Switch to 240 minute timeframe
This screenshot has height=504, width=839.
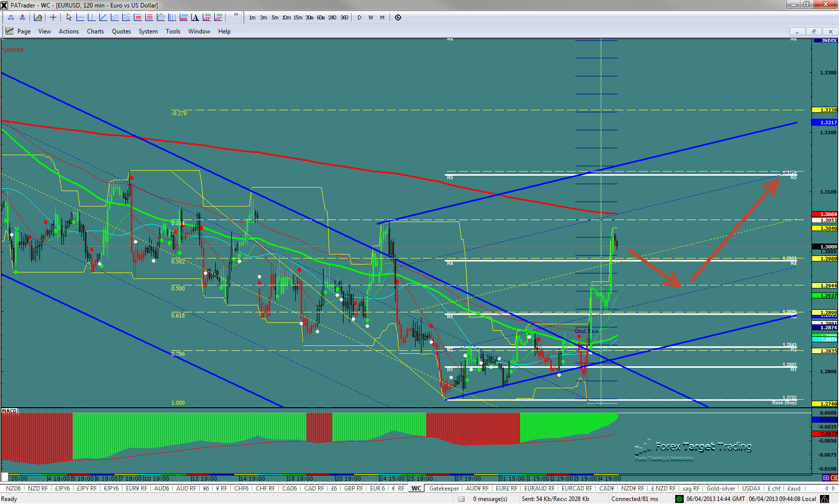click(333, 17)
